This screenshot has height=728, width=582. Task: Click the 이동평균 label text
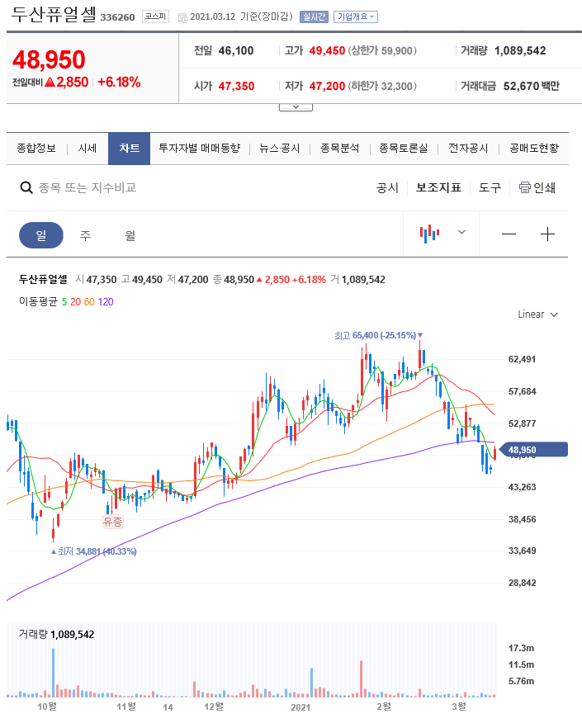coord(38,302)
